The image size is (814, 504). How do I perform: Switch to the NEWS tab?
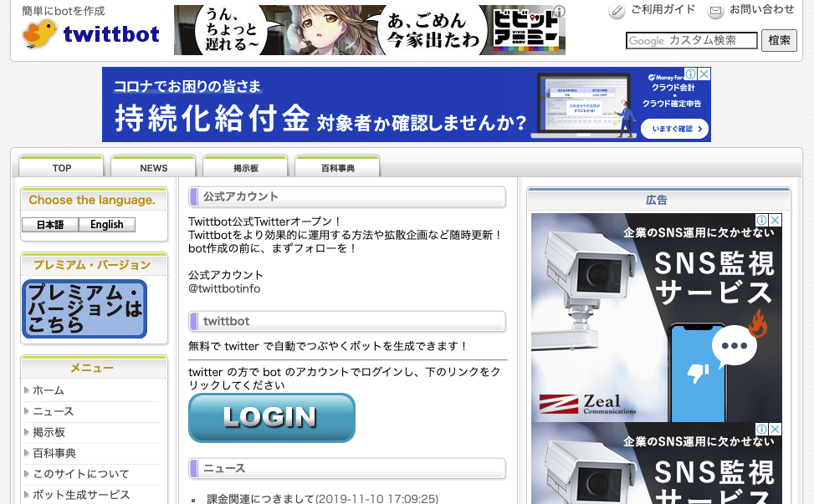pyautogui.click(x=153, y=167)
